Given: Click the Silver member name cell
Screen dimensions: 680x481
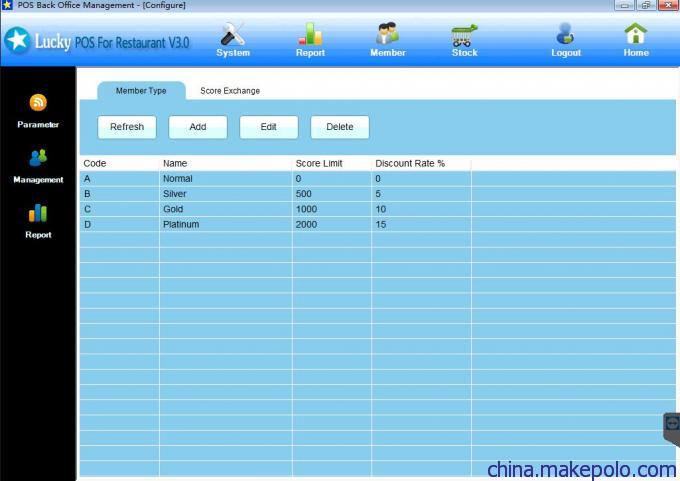Looking at the screenshot, I should pos(226,194).
